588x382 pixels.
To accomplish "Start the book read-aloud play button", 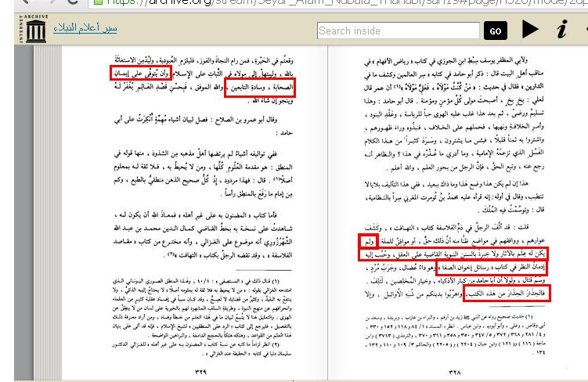I will click(x=530, y=29).
